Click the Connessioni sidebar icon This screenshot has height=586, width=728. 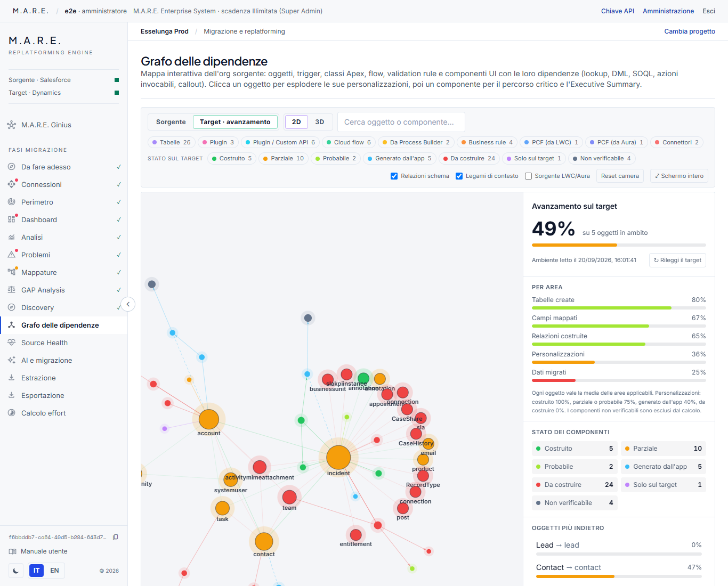(x=11, y=184)
